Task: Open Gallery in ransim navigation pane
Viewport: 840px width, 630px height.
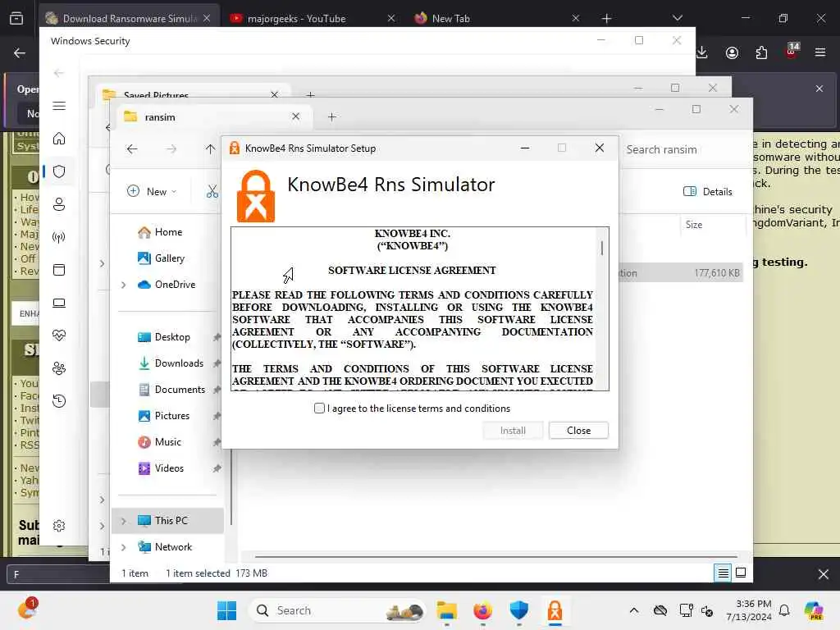Action: point(162,258)
